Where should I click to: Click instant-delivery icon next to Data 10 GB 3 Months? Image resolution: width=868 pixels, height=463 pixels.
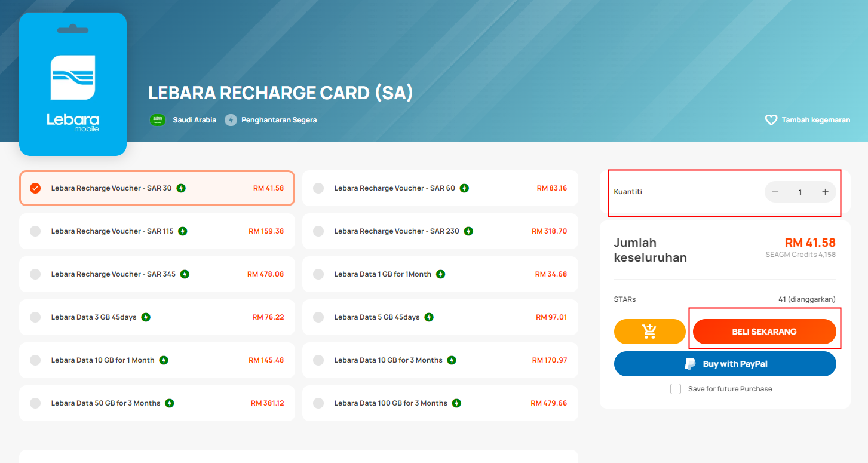[x=452, y=360]
